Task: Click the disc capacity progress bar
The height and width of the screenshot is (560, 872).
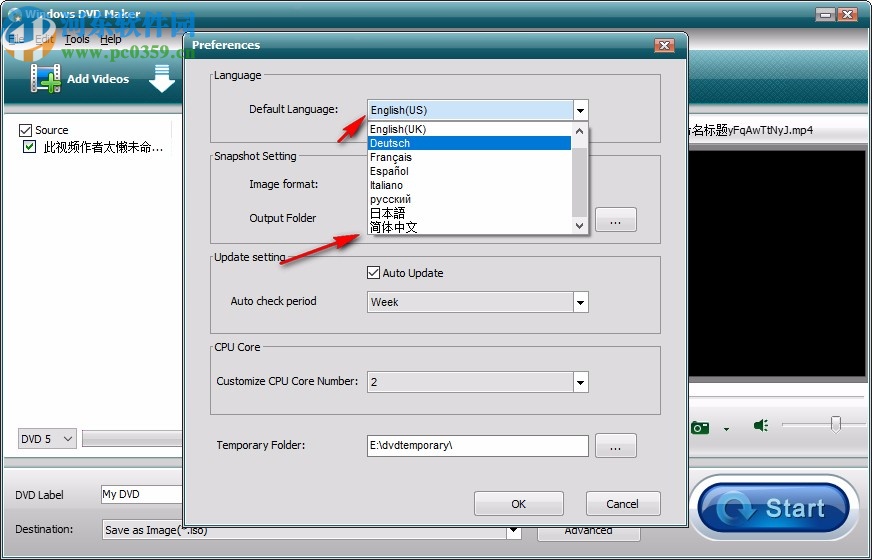Action: pyautogui.click(x=132, y=439)
